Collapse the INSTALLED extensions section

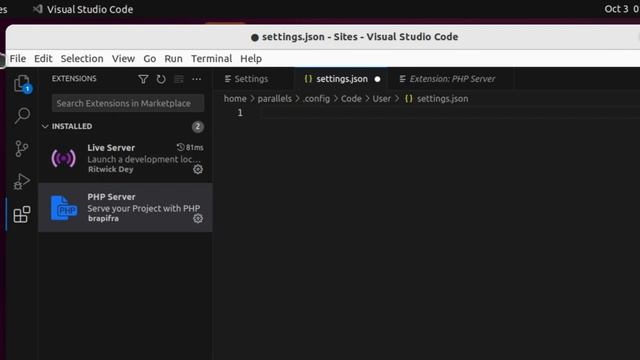(x=45, y=127)
